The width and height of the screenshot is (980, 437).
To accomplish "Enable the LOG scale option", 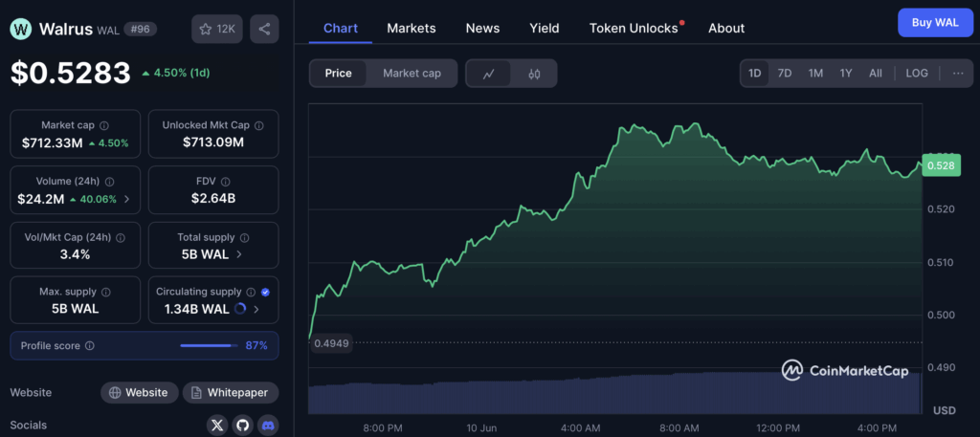I will [x=917, y=73].
